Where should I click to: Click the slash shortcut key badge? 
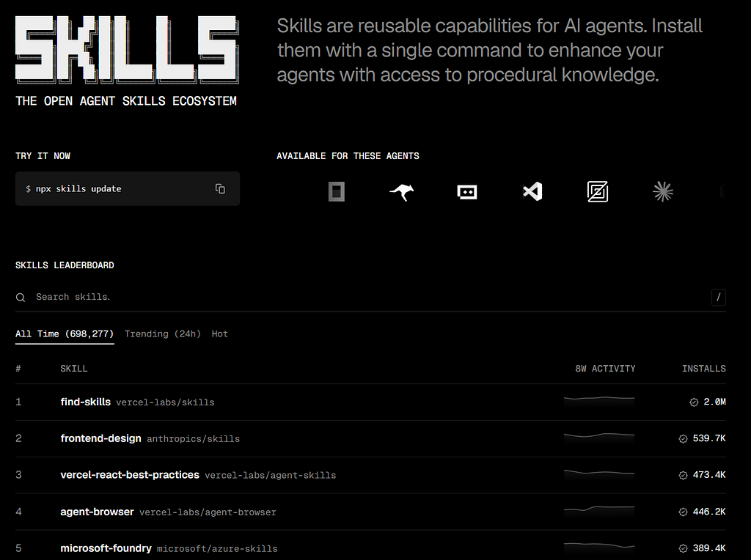point(719,298)
